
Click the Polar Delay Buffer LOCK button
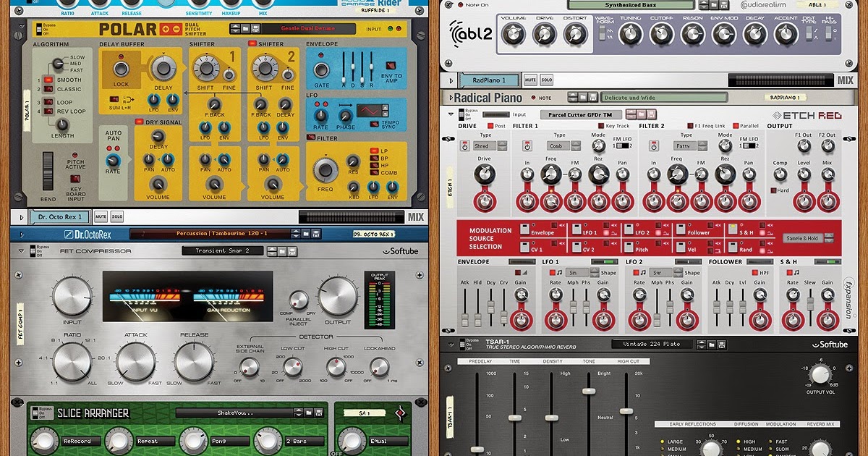121,69
